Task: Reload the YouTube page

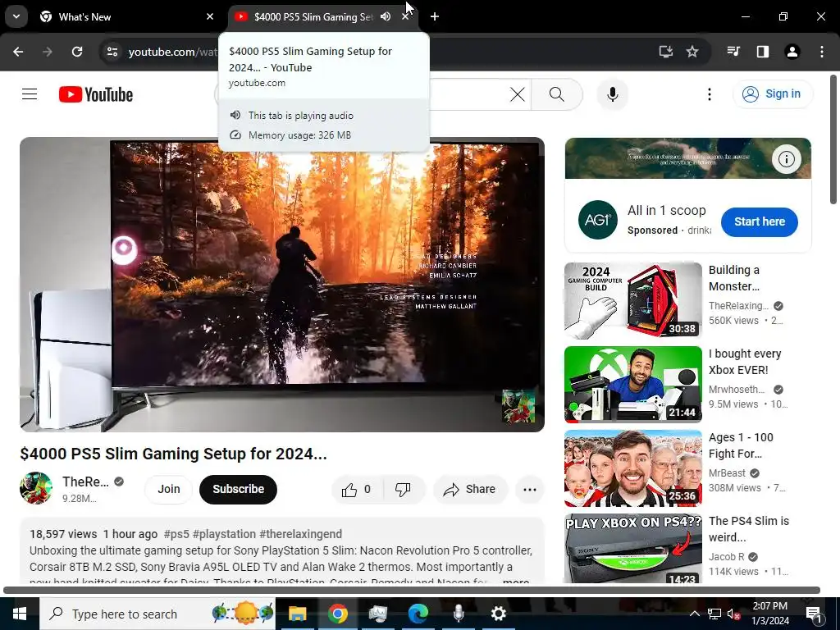Action: [77, 52]
